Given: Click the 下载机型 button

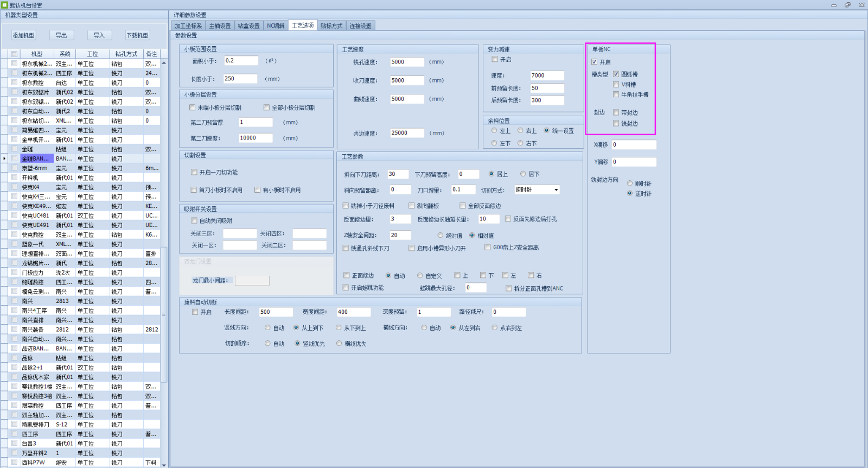Looking at the screenshot, I should [138, 35].
